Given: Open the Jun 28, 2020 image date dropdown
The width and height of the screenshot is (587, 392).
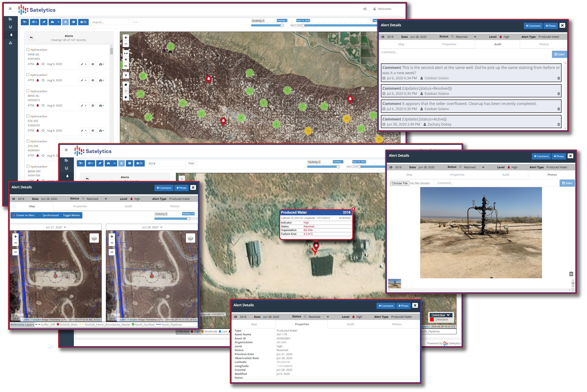Looking at the screenshot, I should [x=152, y=227].
